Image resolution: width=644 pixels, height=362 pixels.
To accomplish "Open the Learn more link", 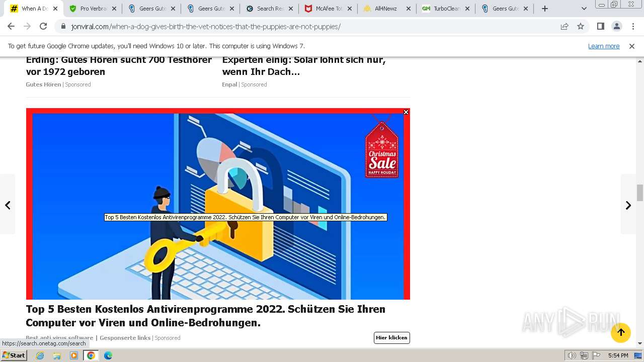I will (604, 46).
